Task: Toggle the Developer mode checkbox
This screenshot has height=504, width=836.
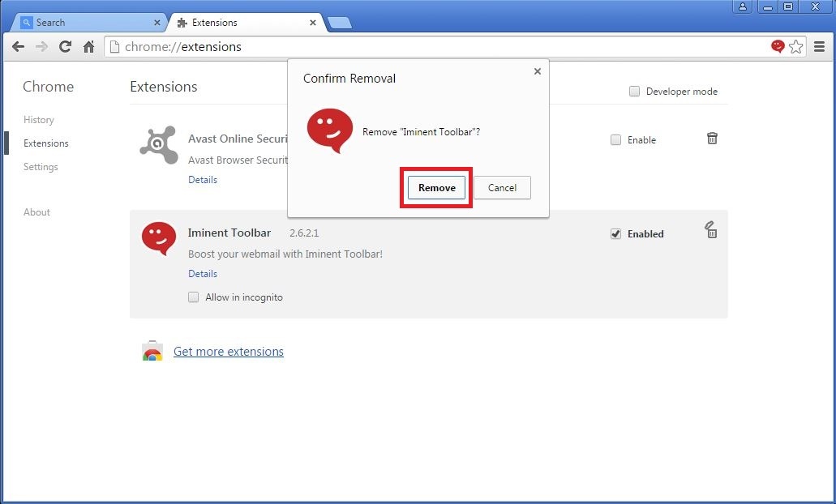Action: pos(634,91)
